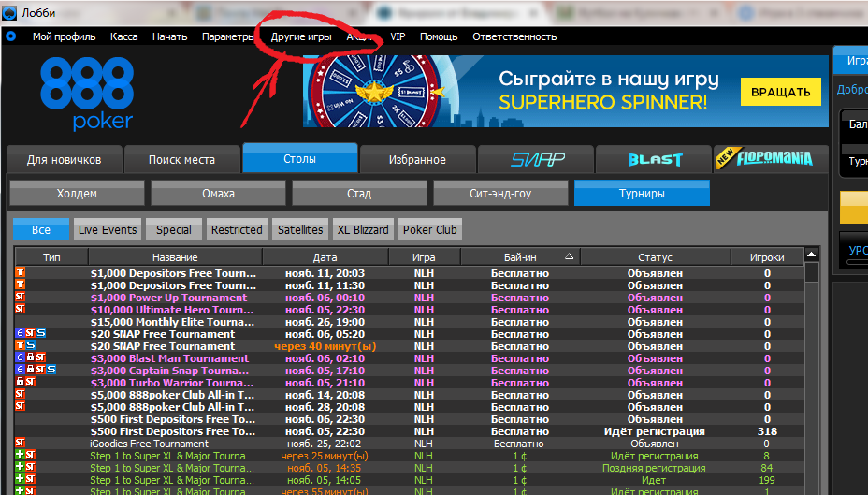Sort by the Название column header
868x495 pixels.
(175, 257)
